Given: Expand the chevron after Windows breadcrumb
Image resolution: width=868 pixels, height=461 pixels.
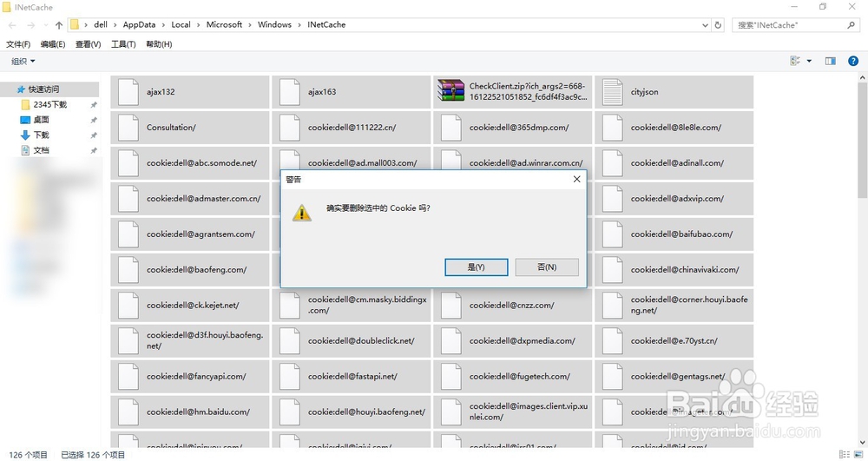Looking at the screenshot, I should coord(299,25).
